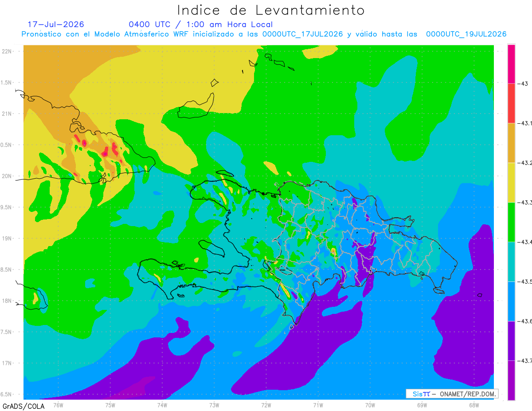Click latitude label '17N'

pyautogui.click(x=7, y=363)
